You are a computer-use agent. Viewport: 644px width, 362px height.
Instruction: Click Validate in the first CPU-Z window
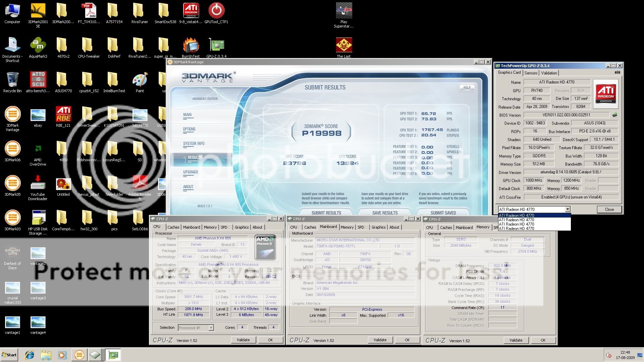click(x=243, y=340)
